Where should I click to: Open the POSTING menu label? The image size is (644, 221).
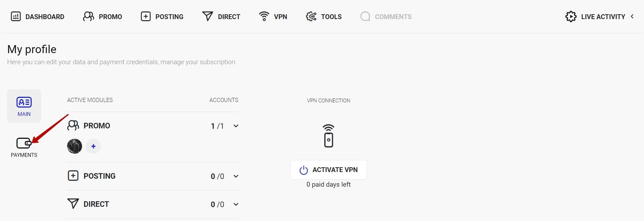169,17
